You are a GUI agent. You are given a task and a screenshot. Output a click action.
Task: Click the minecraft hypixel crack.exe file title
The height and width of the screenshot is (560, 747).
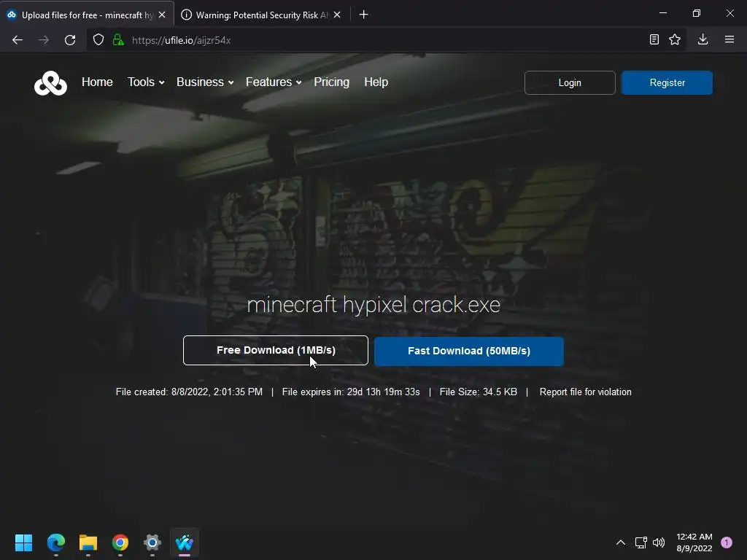pyautogui.click(x=373, y=305)
